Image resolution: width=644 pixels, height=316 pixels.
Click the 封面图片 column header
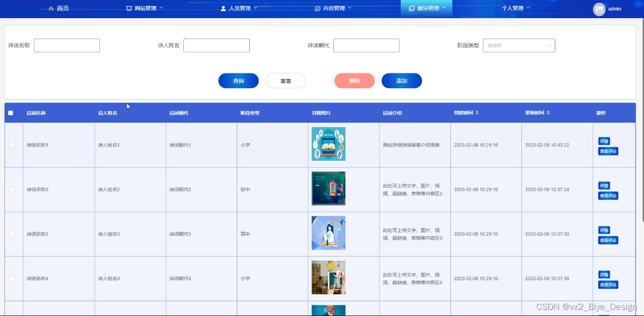pos(321,113)
